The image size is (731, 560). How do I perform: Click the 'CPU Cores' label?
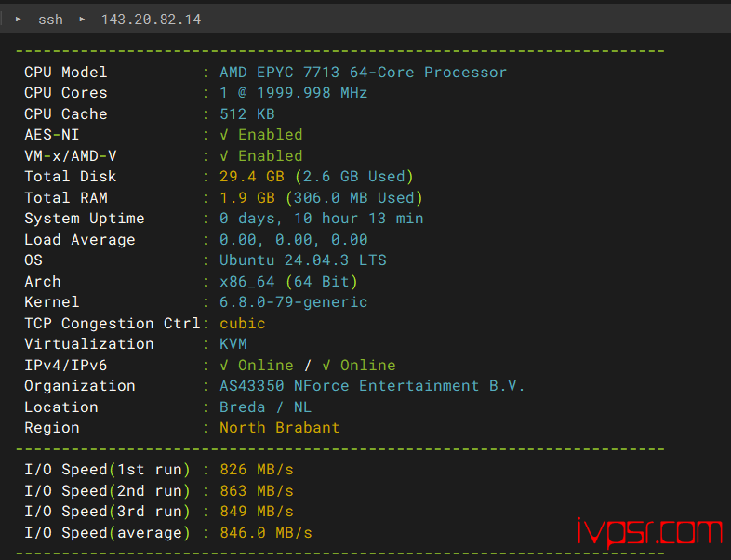tap(66, 93)
